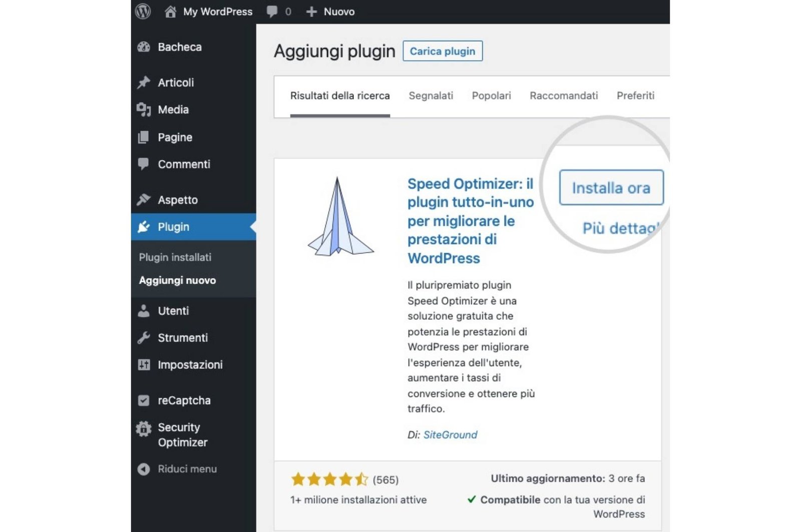Open reCaptcha settings in sidebar
This screenshot has width=801, height=532.
[x=184, y=400]
